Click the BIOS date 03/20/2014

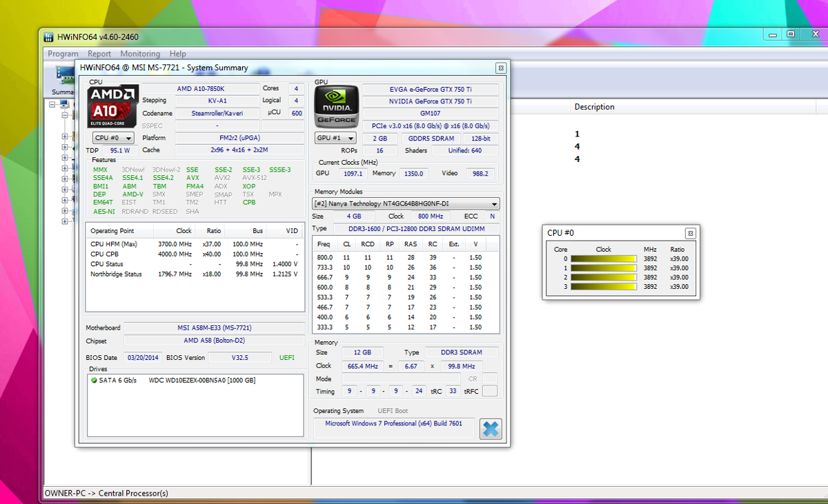pos(141,357)
